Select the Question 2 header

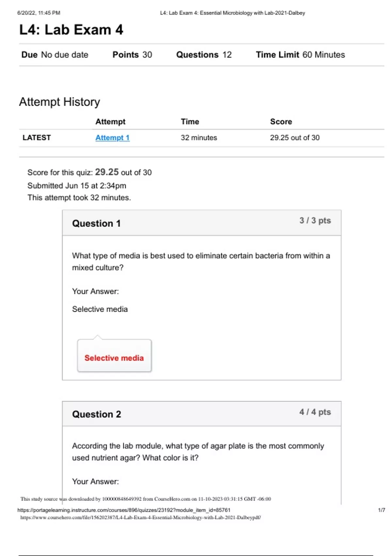click(96, 414)
